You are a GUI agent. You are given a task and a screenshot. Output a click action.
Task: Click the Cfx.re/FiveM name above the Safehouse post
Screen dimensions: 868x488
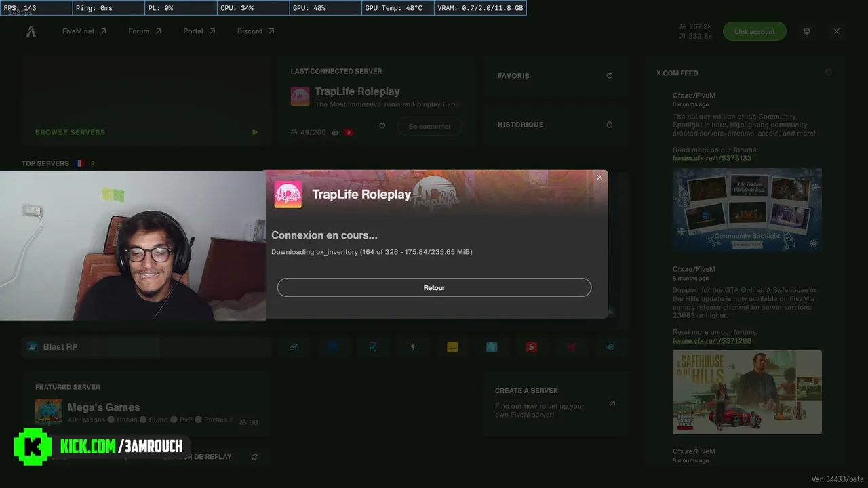(x=694, y=269)
